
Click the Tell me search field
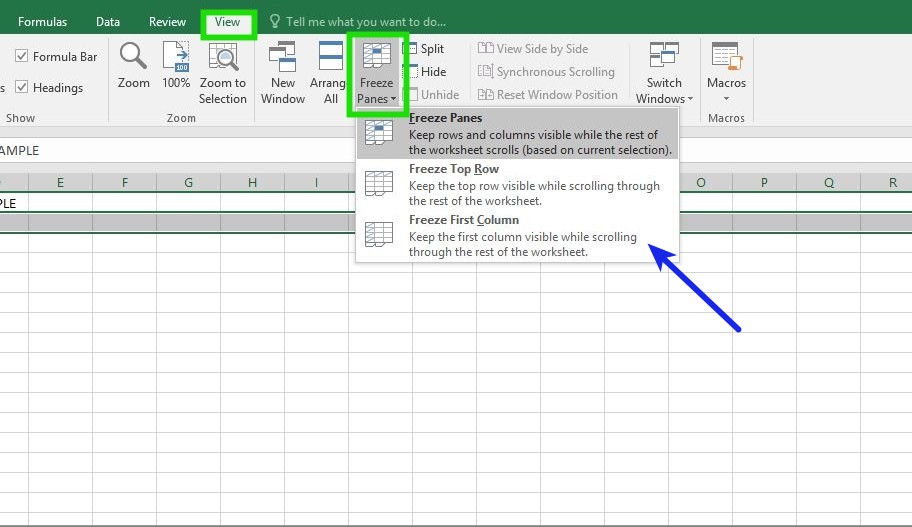coord(366,22)
